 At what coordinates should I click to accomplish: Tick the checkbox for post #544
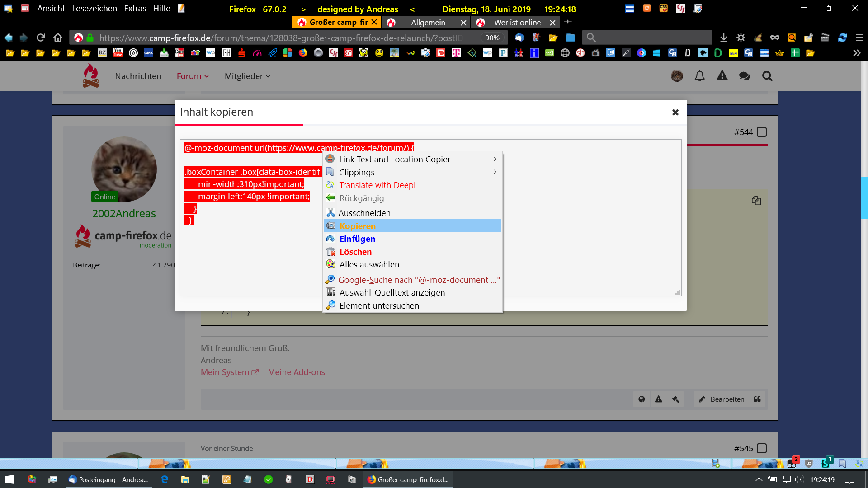(762, 132)
